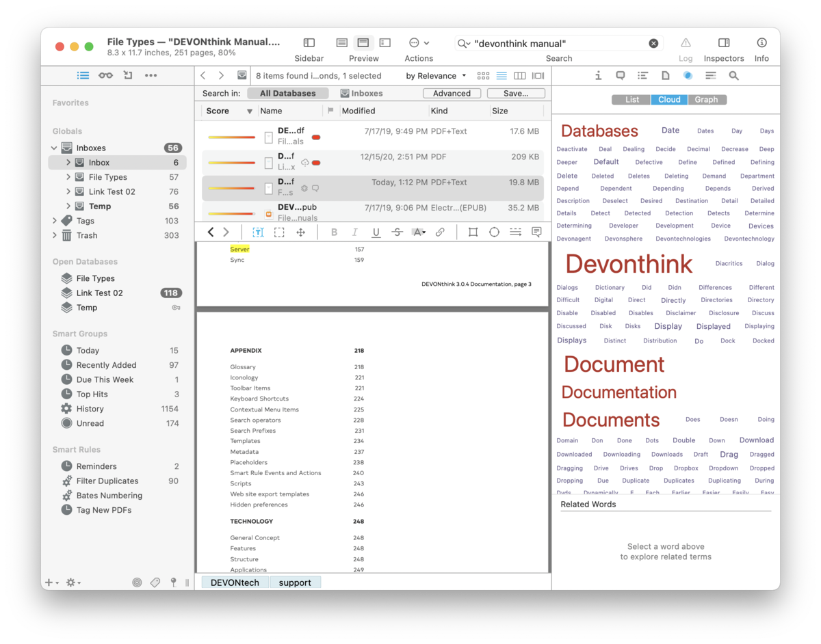821x644 pixels.
Task: Select Inboxes search scope
Action: pyautogui.click(x=362, y=93)
